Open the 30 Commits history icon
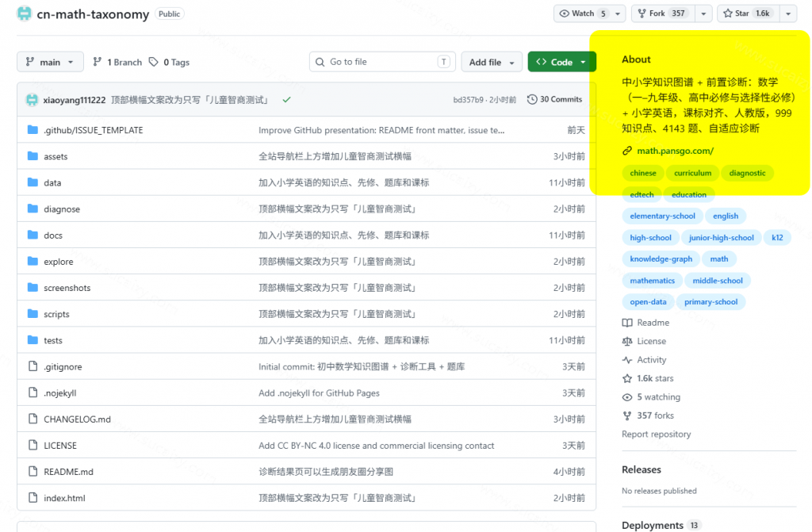Screen dimensions: 812x532 pos(532,99)
